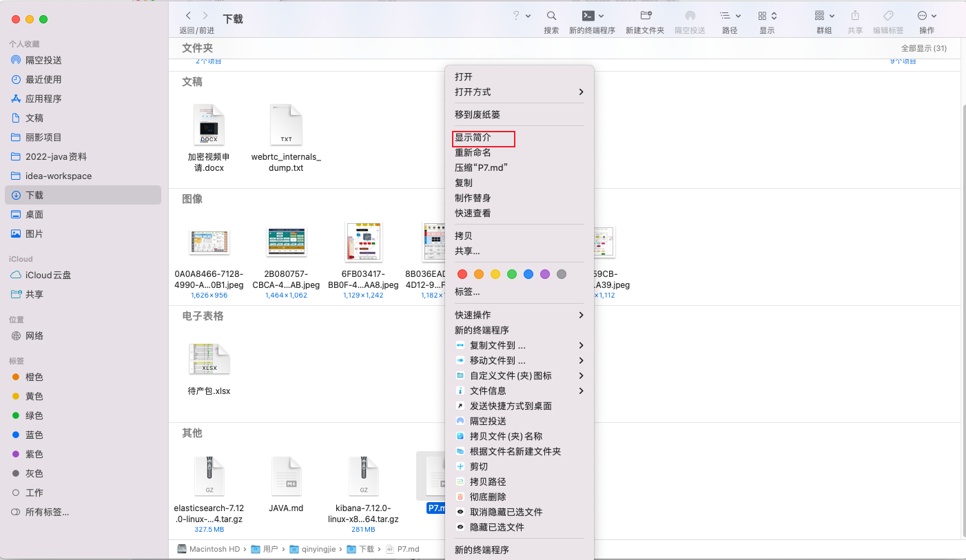This screenshot has height=560, width=966.
Task: Choose Get Info from context menu
Action: 473,138
